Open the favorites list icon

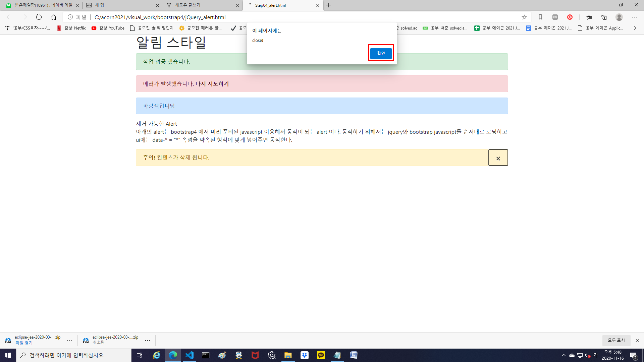(x=589, y=17)
